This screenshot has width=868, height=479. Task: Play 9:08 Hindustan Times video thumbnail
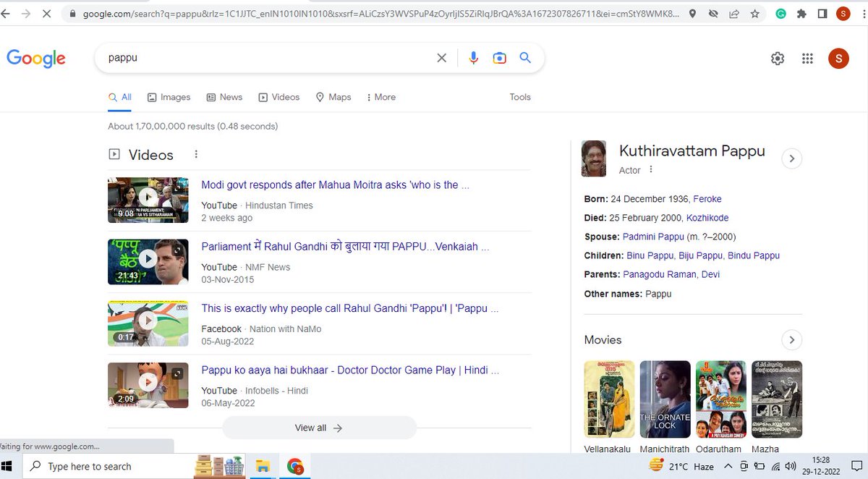pyautogui.click(x=148, y=200)
